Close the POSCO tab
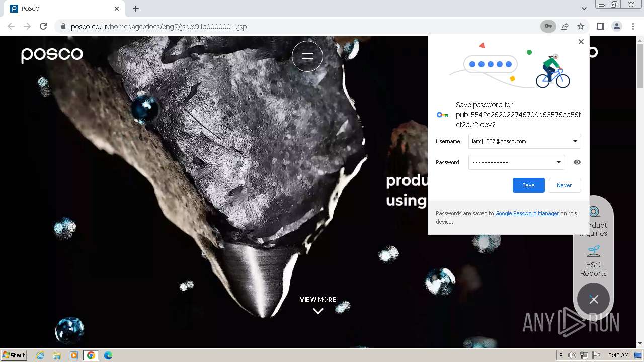The height and width of the screenshot is (362, 644). point(117,9)
